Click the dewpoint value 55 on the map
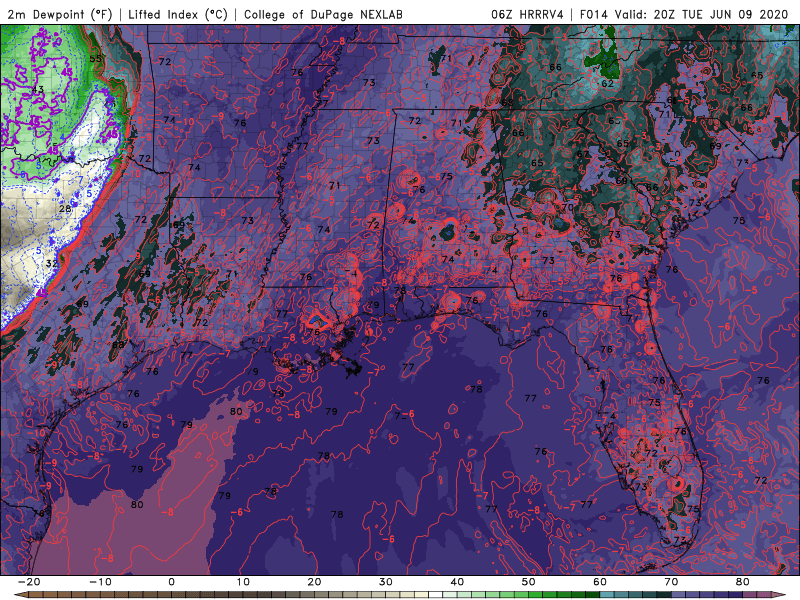The height and width of the screenshot is (600, 800). (95, 59)
